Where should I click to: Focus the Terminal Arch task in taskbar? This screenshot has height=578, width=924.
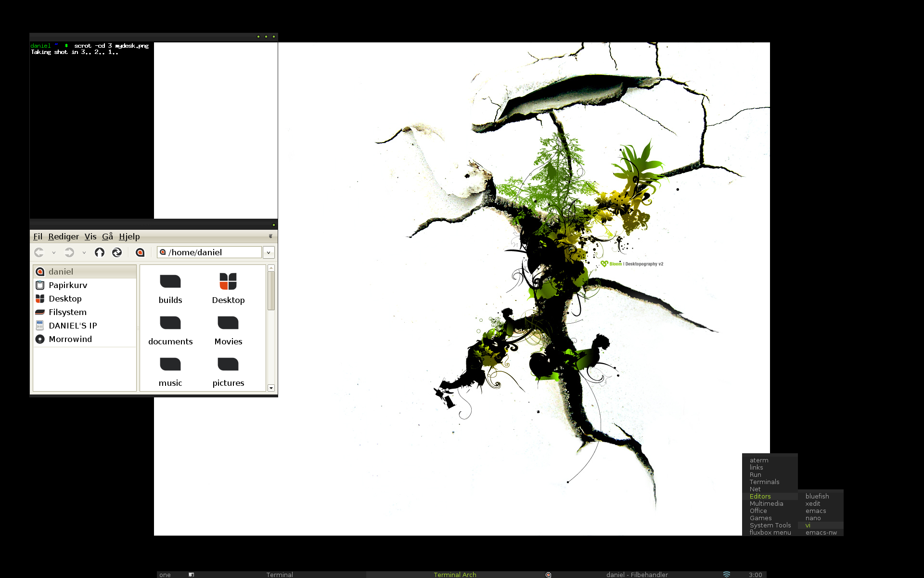tap(455, 575)
